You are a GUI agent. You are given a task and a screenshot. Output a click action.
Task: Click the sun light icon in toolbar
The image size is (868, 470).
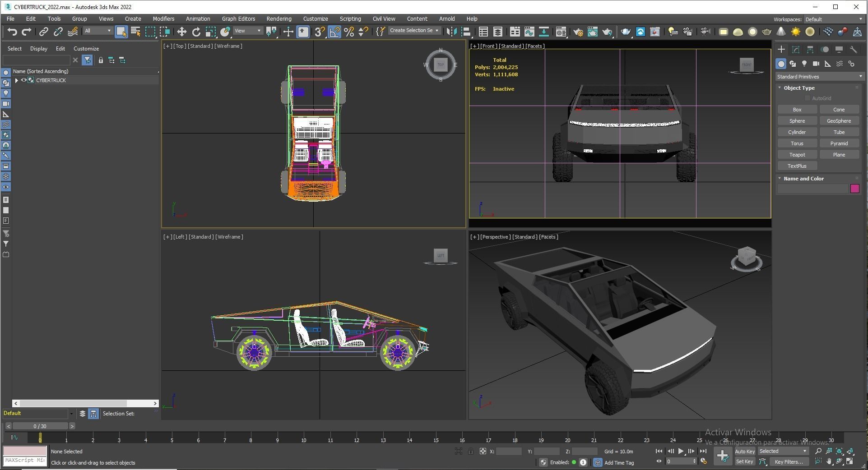click(796, 32)
